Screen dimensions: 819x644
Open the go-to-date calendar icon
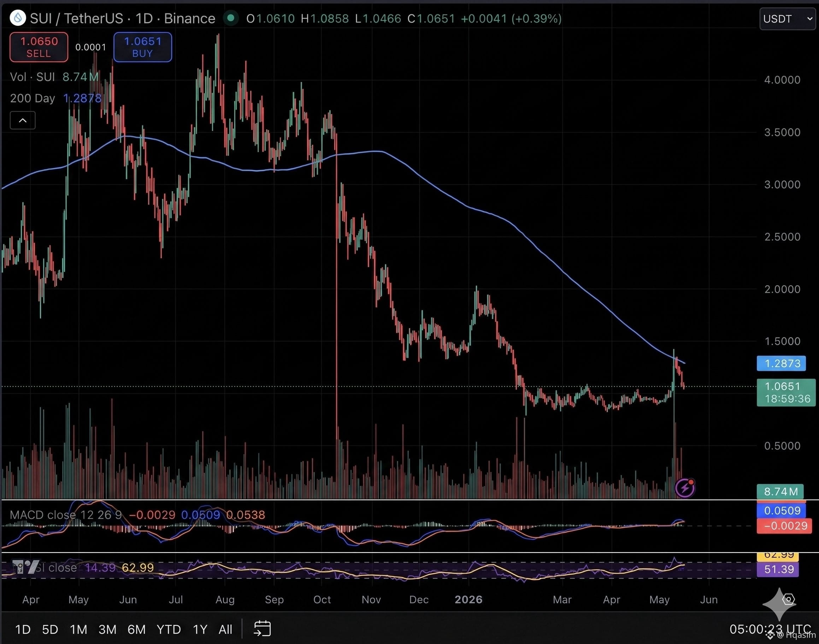coord(262,628)
